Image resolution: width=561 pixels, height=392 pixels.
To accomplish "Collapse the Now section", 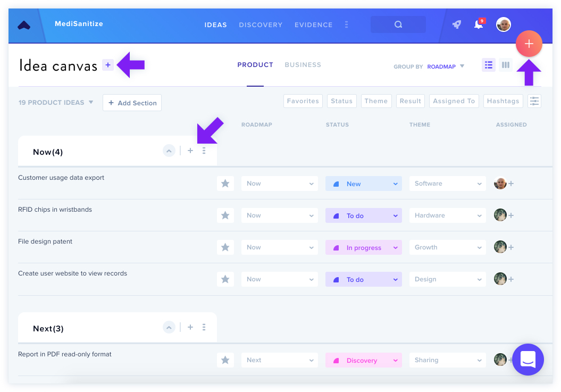I will 169,151.
